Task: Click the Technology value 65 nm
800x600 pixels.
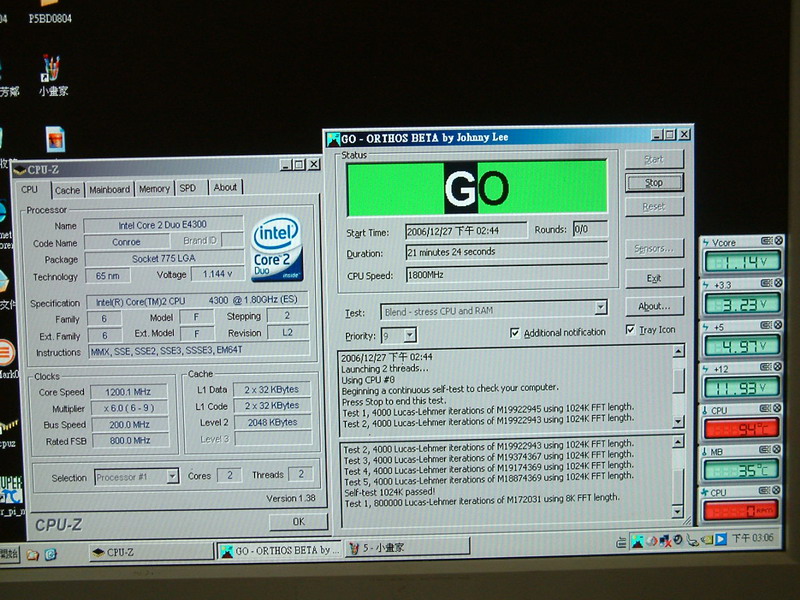Action: 108,276
